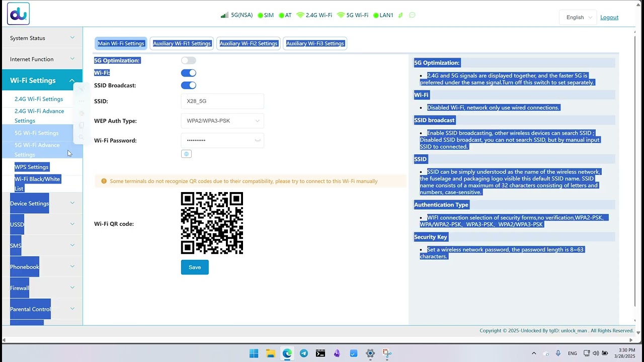Click the LAN1 status indicator dot

tap(376, 16)
